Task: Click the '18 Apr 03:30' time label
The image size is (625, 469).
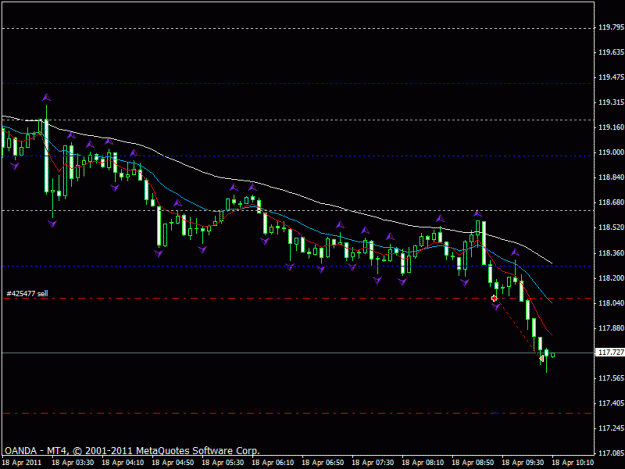Action: tap(73, 463)
